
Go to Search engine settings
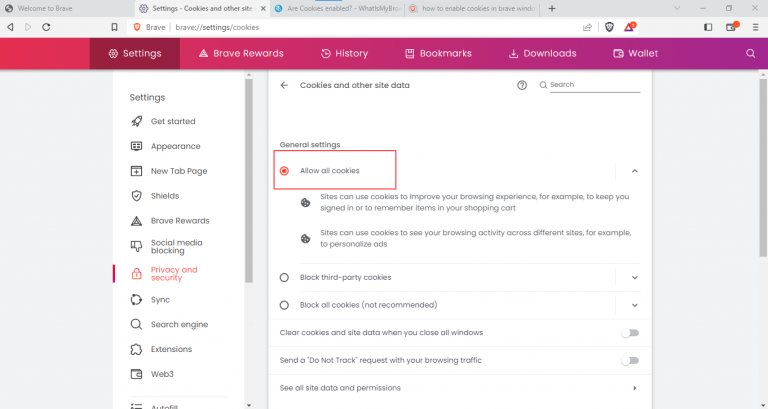pyautogui.click(x=179, y=324)
